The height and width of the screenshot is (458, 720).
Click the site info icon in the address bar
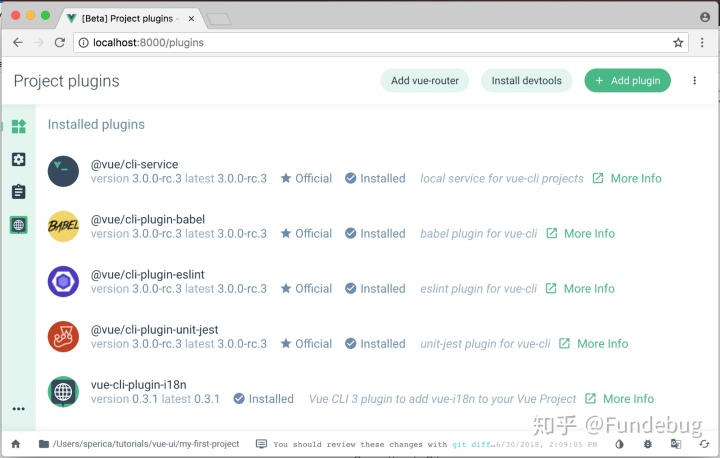[83, 42]
